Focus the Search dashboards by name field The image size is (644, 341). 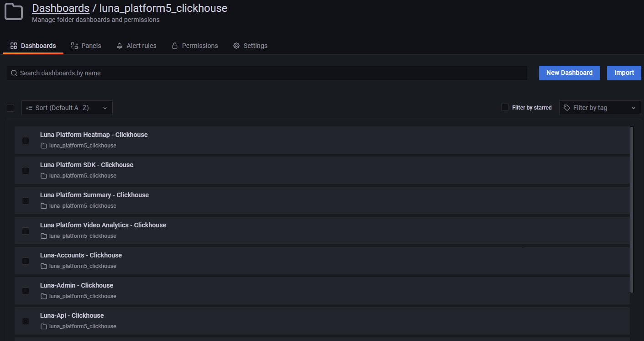coord(269,73)
